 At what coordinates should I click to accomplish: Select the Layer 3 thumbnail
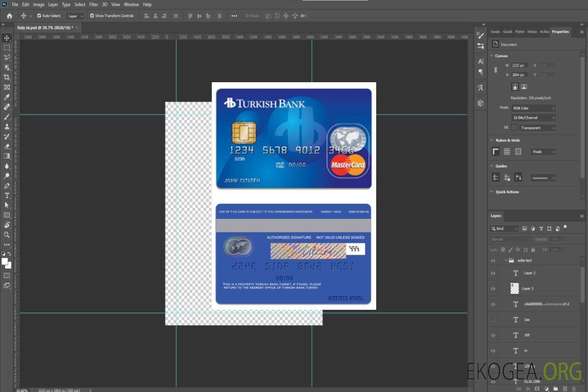515,289
